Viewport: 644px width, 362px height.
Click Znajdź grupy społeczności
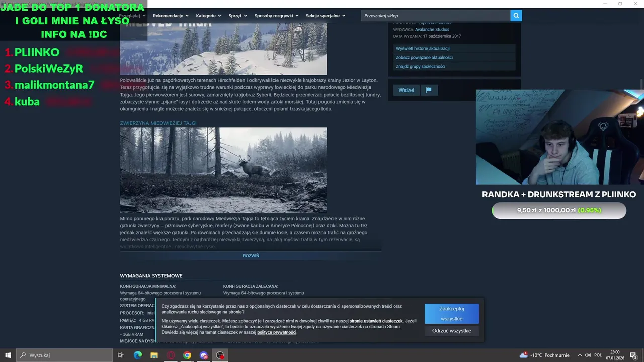(454, 66)
